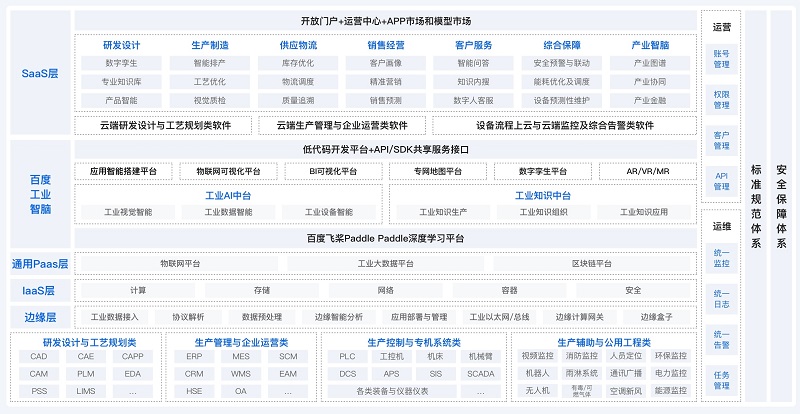
Task: Click the '客户画像' box
Action: (x=386, y=63)
